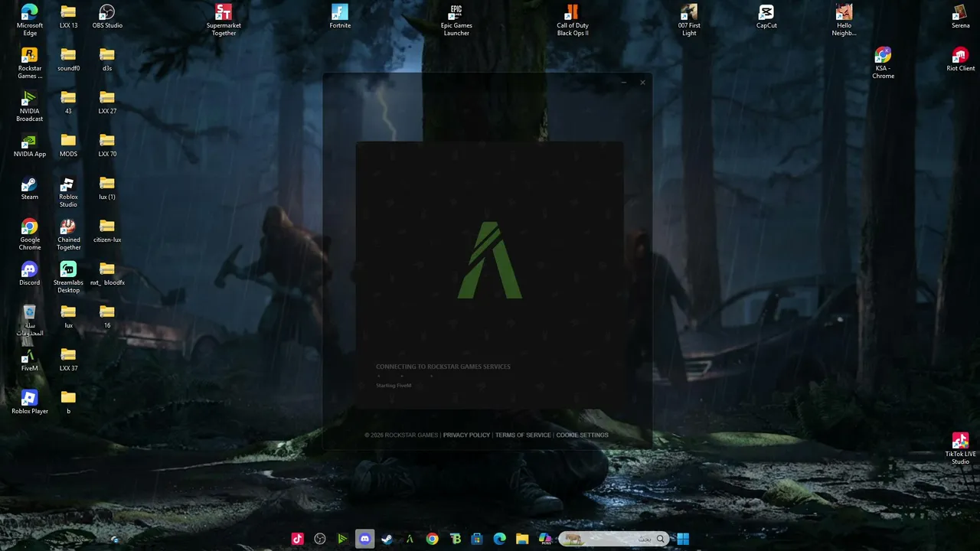The height and width of the screenshot is (551, 980).
Task: Select the folder named 43
Action: (x=68, y=103)
